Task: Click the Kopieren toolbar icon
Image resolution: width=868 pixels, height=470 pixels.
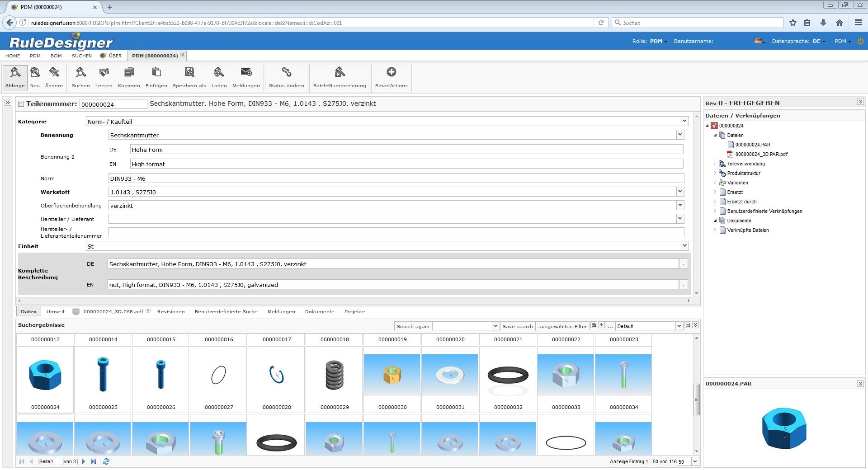Action: pos(129,72)
